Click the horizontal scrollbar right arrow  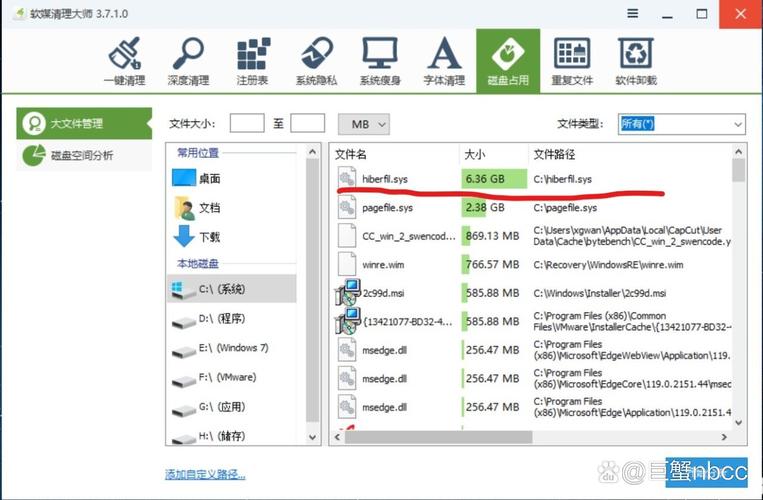point(725,437)
